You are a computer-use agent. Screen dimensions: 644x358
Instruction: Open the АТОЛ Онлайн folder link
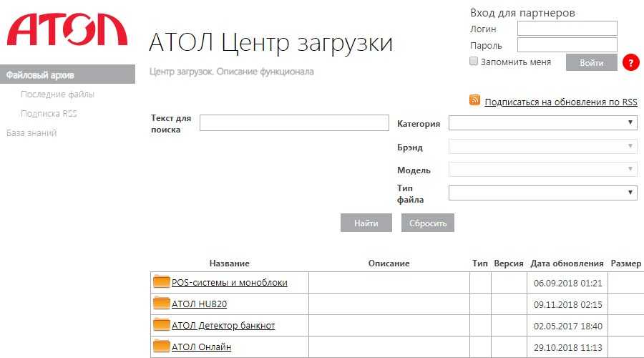[x=201, y=347]
